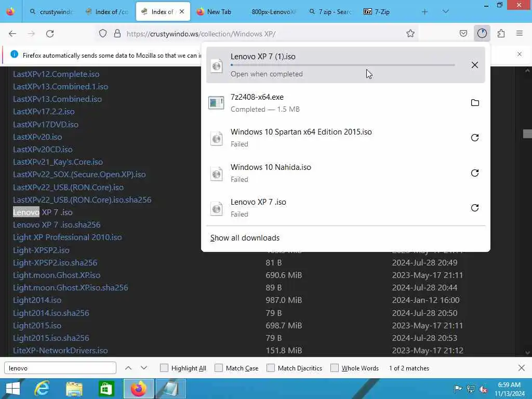This screenshot has width=532, height=399.
Task: View site security padlock info
Action: [x=117, y=33]
